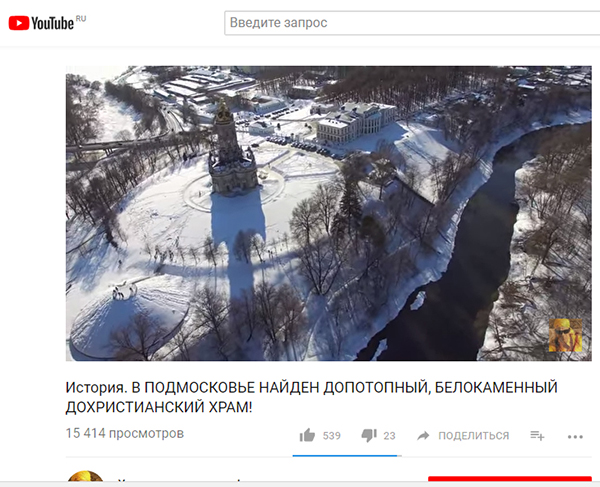The width and height of the screenshot is (600, 487).
Task: Like the video with thumbs-up icon
Action: point(307,435)
